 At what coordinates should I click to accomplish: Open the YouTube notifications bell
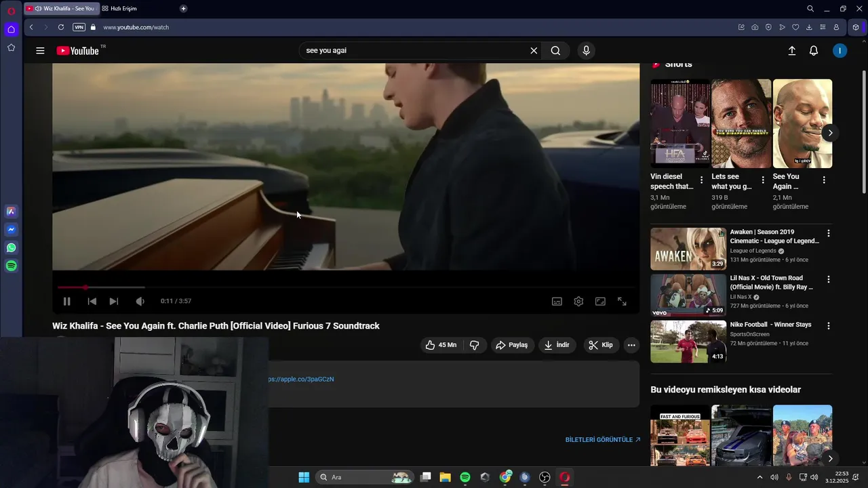coord(814,51)
